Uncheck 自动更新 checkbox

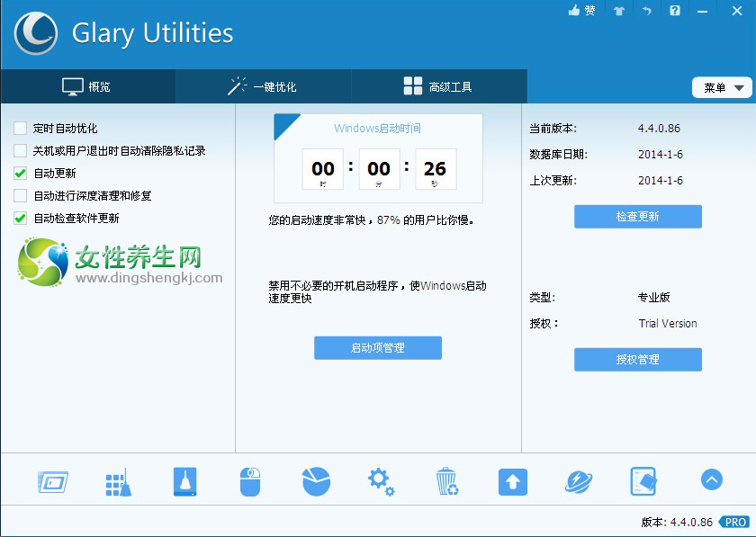(20, 173)
